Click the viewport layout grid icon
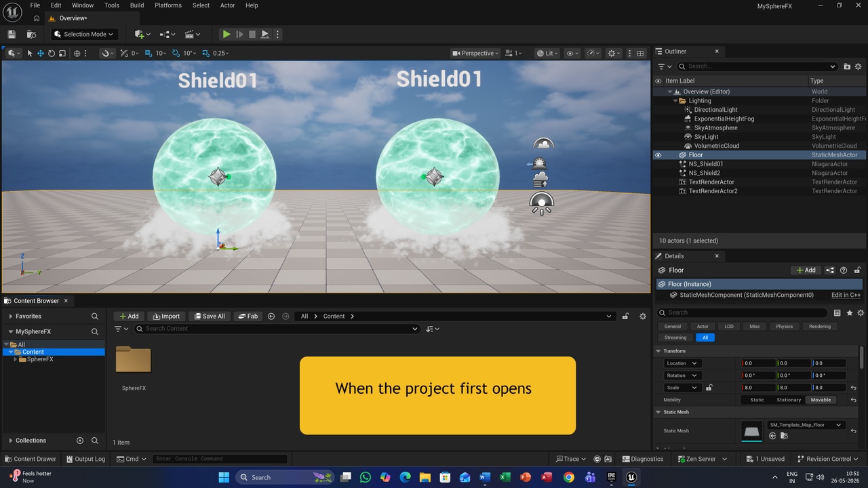Image resolution: width=868 pixels, height=488 pixels. pyautogui.click(x=640, y=53)
